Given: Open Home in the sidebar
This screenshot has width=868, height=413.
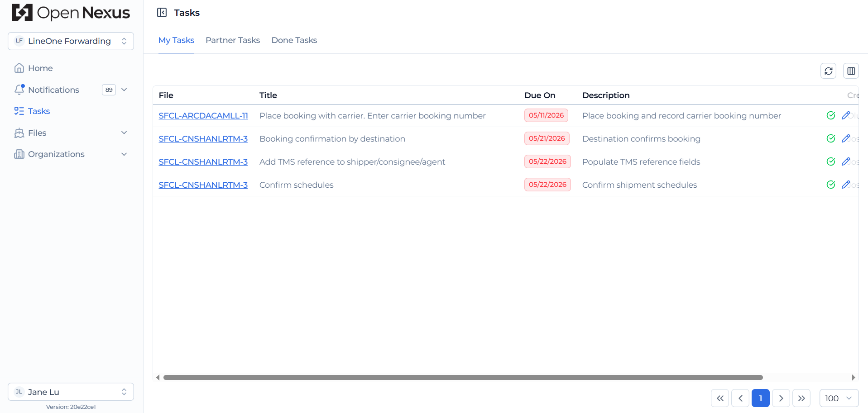Looking at the screenshot, I should 40,68.
